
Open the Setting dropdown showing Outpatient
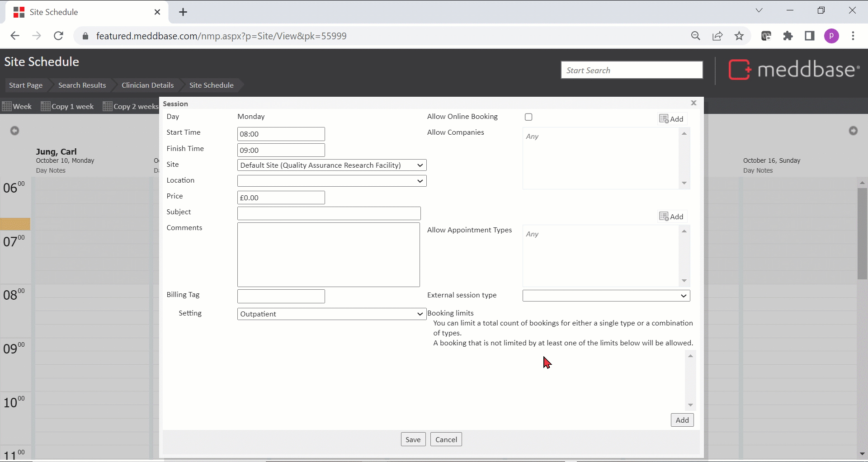pyautogui.click(x=331, y=314)
